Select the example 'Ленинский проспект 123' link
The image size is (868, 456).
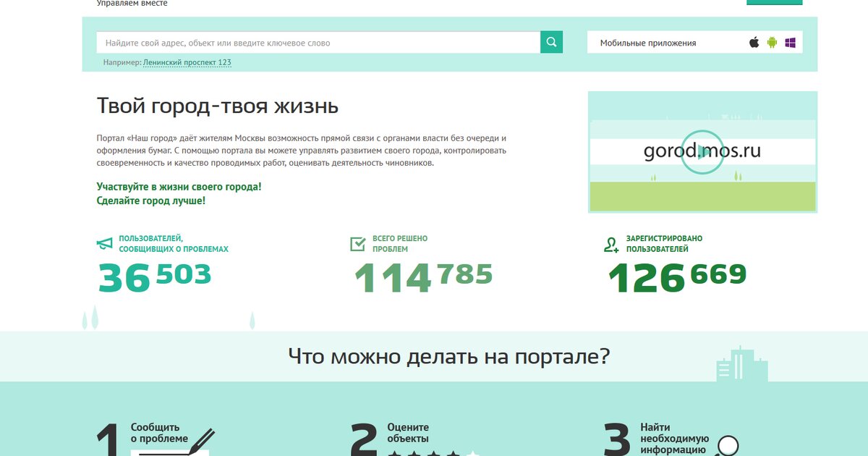coord(187,63)
